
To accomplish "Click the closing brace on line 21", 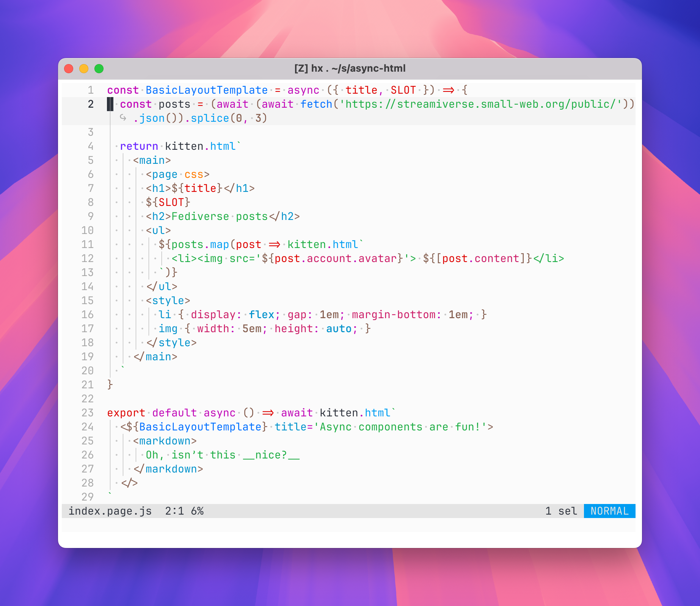I will pyautogui.click(x=110, y=385).
